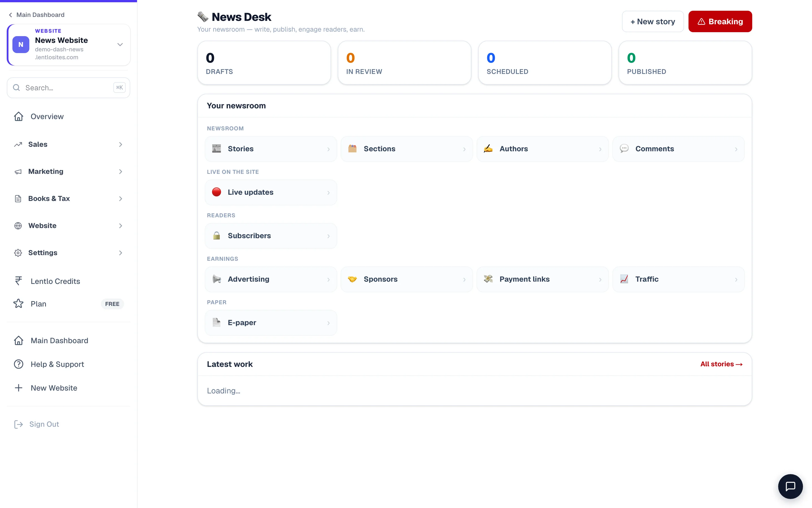Click the E-paper document icon
812x508 pixels.
[x=217, y=323]
